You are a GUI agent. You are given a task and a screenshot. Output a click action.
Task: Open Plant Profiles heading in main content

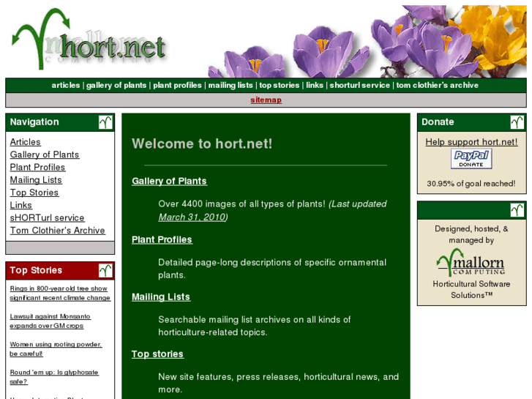pyautogui.click(x=162, y=239)
